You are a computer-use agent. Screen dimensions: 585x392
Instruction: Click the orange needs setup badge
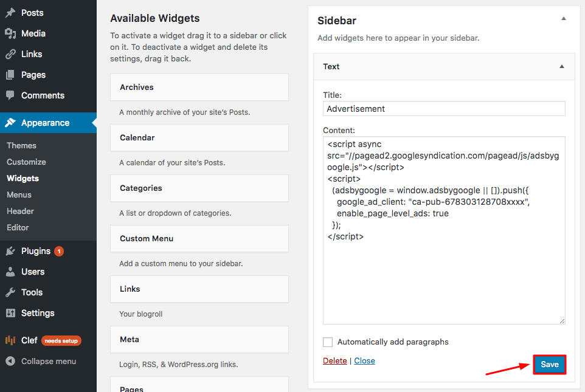[61, 340]
